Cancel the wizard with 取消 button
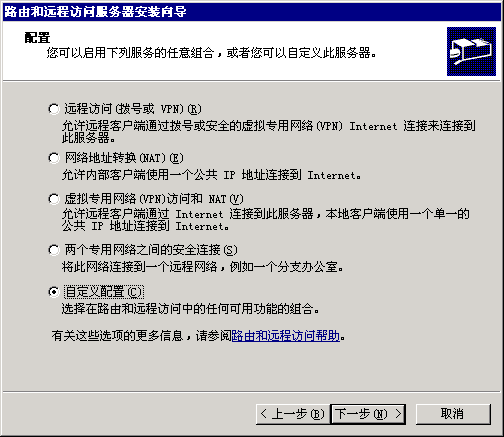 453,414
